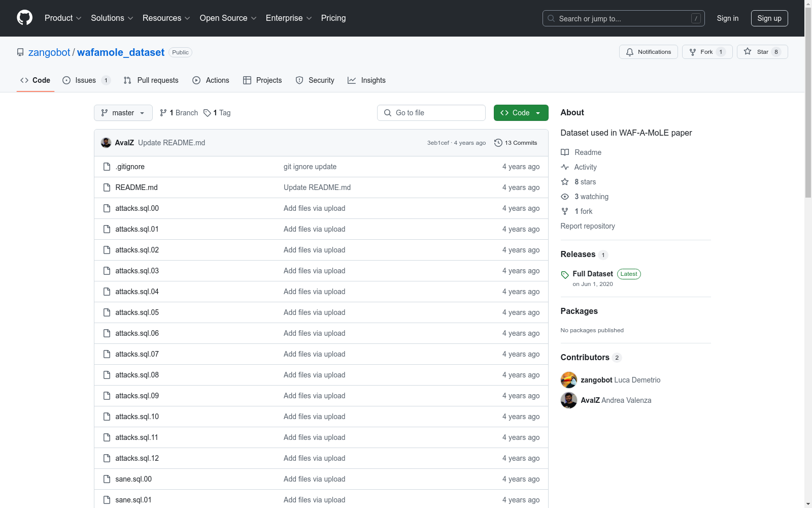Focus the Go to file search box
Viewport: 812px width, 508px height.
pos(431,113)
